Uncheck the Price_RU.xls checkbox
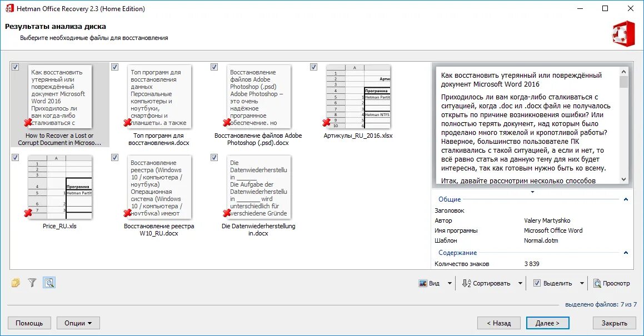This screenshot has width=644, height=336. click(x=15, y=157)
